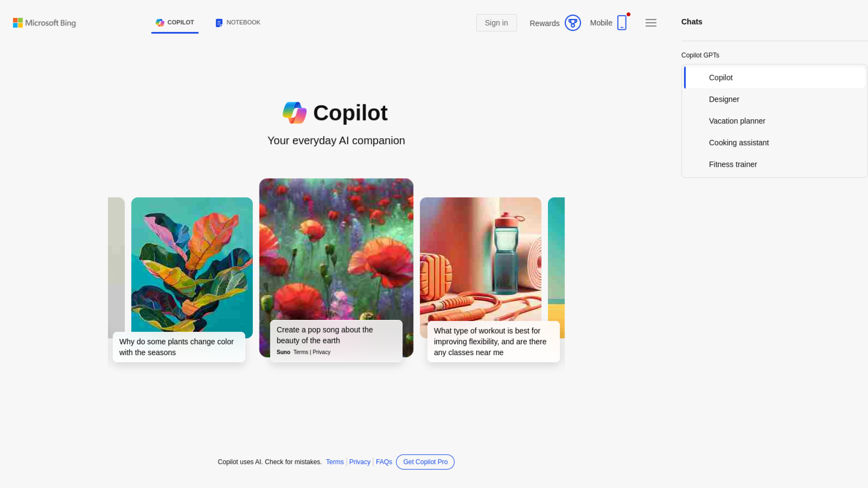Click the Mobile phone icon

coord(622,23)
